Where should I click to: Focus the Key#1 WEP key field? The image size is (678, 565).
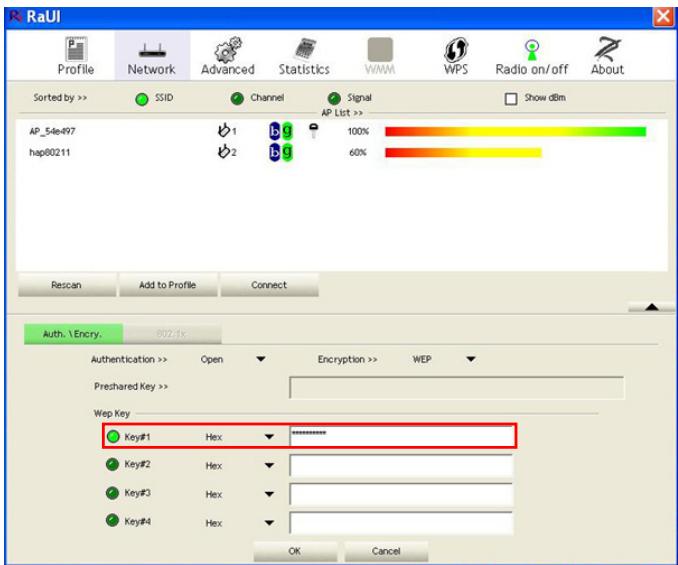click(401, 437)
